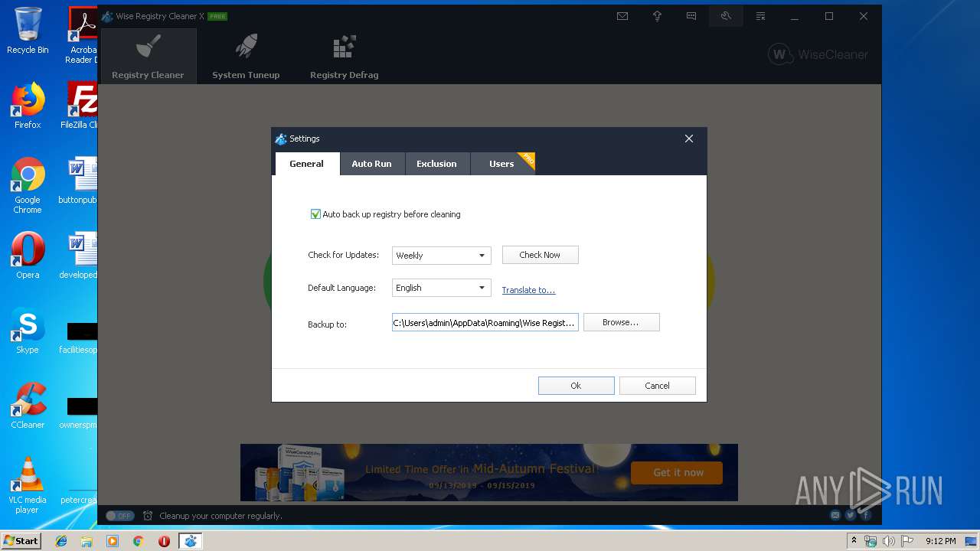
Task: Expand the Default Language dropdown
Action: [x=442, y=288]
